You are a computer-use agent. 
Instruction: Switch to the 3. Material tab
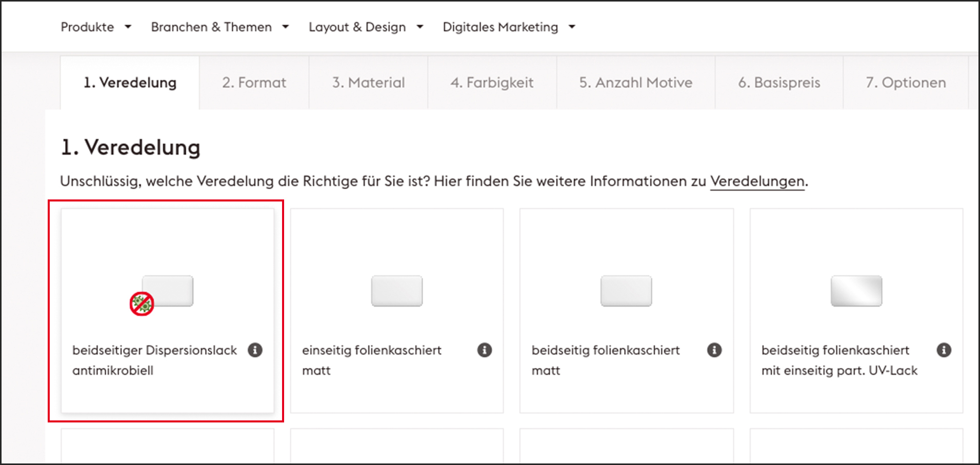click(x=368, y=83)
